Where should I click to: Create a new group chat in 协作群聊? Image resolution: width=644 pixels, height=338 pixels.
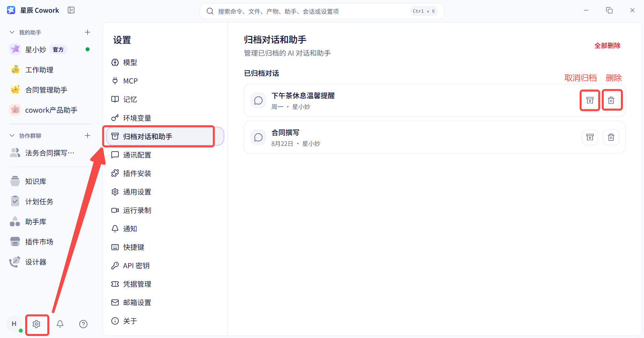pos(88,135)
